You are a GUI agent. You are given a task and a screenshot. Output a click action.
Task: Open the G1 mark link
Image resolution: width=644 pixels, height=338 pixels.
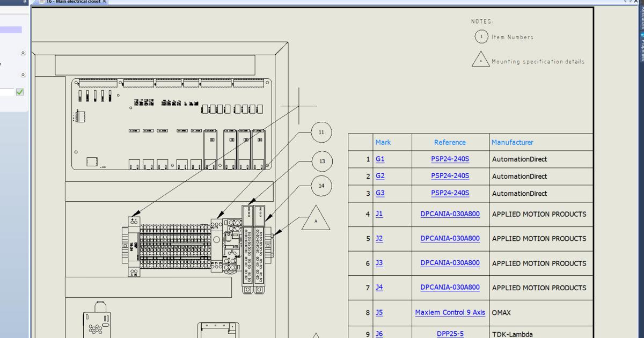coord(380,159)
